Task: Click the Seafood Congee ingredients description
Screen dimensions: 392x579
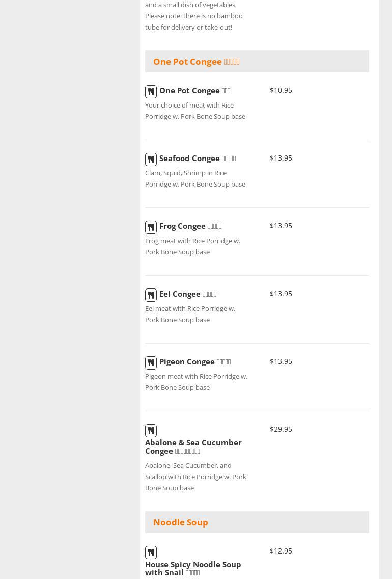Action: coord(195,178)
